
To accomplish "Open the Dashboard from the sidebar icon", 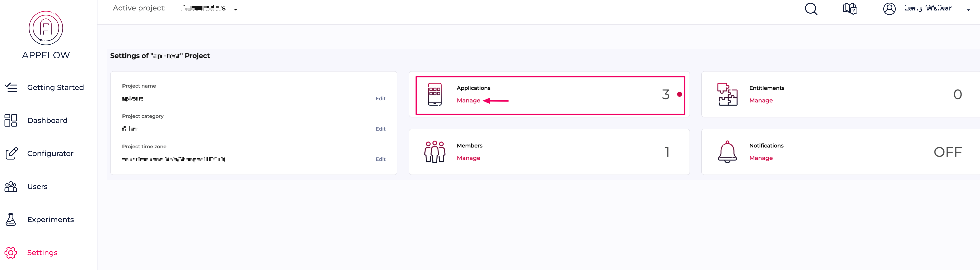I will [11, 120].
